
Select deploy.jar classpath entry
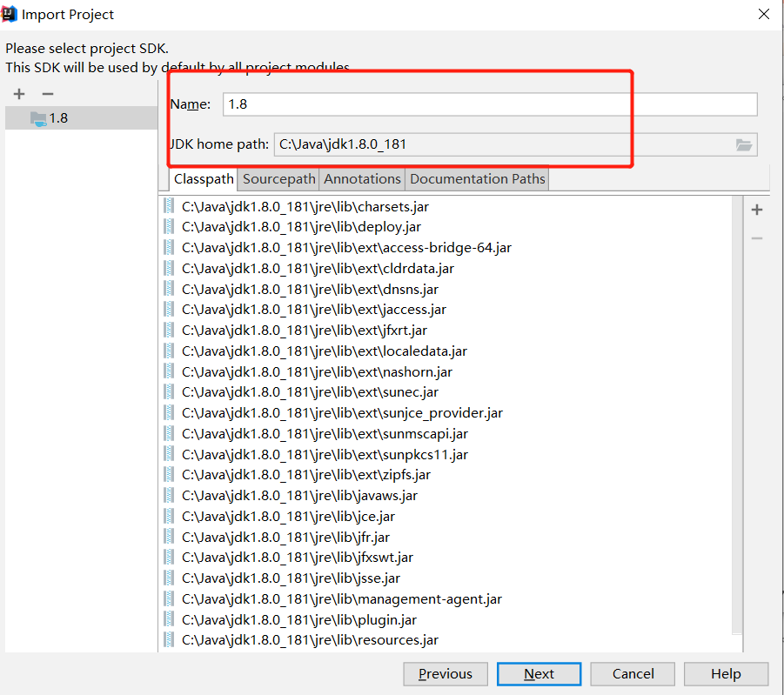[x=301, y=227]
